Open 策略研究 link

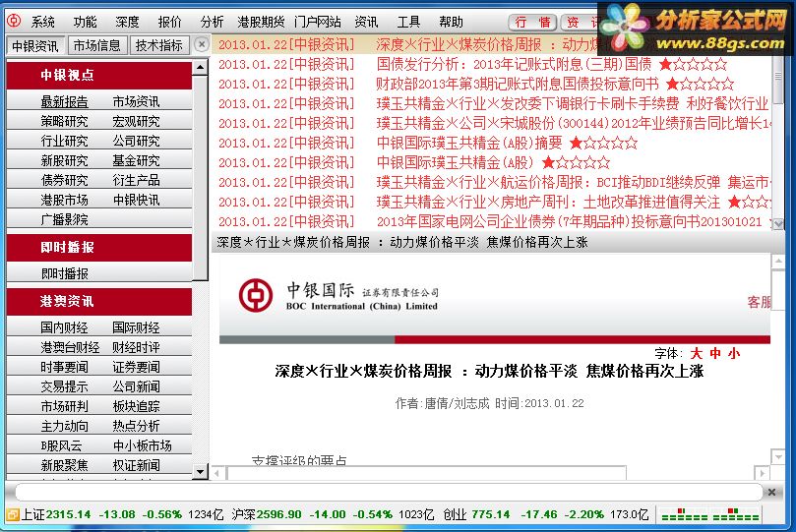pyautogui.click(x=65, y=122)
